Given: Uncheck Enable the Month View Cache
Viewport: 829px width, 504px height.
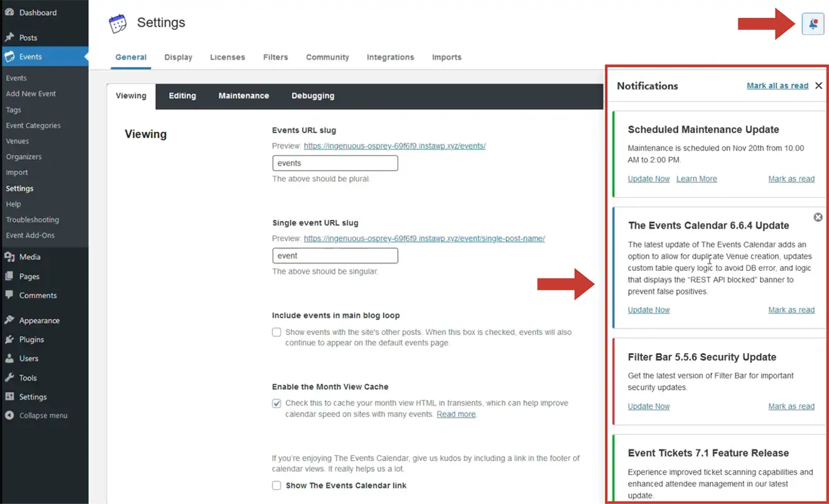Looking at the screenshot, I should [277, 403].
